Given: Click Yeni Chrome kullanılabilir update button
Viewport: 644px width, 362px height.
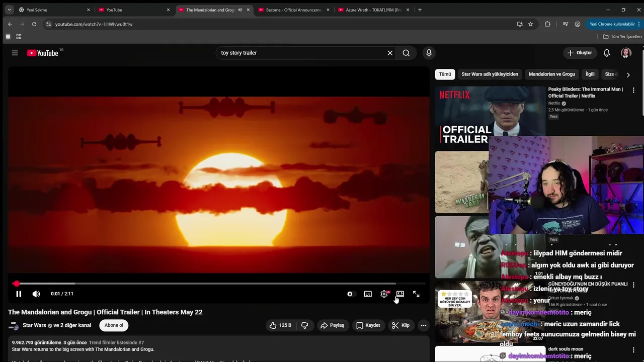Looking at the screenshot, I should tap(612, 24).
